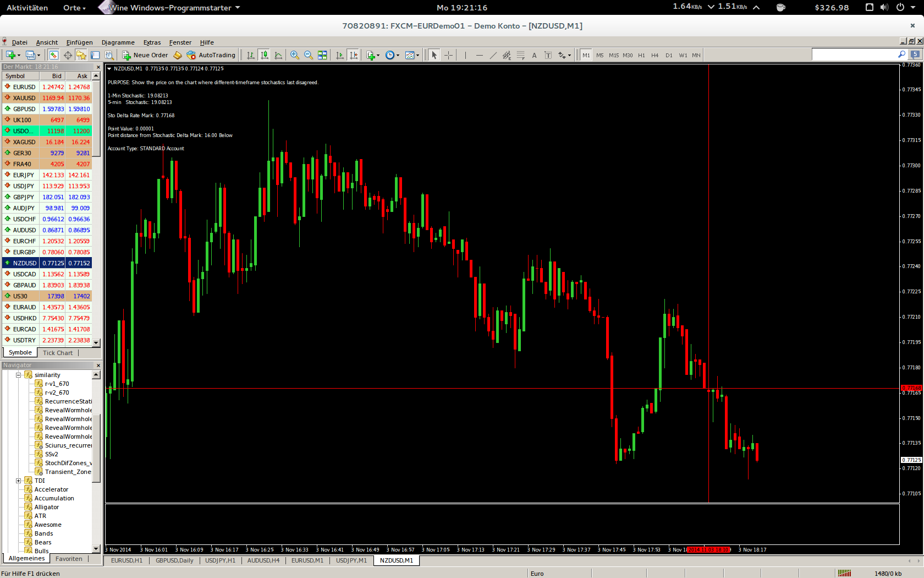Select the Text label tool
The image size is (924, 578).
[534, 55]
